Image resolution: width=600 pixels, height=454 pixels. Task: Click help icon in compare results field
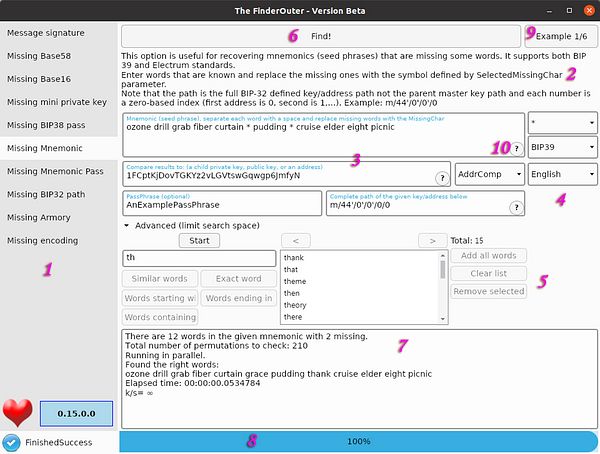tap(441, 177)
